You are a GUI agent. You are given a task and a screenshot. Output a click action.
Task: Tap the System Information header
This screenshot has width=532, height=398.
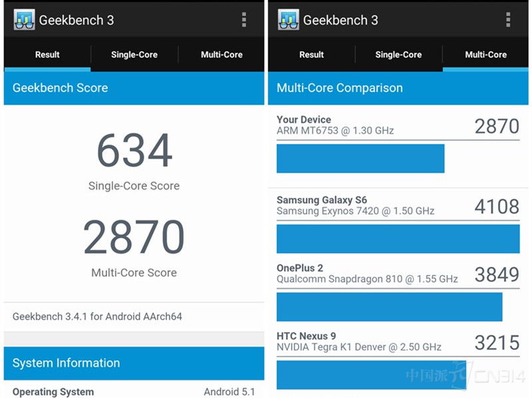click(134, 363)
